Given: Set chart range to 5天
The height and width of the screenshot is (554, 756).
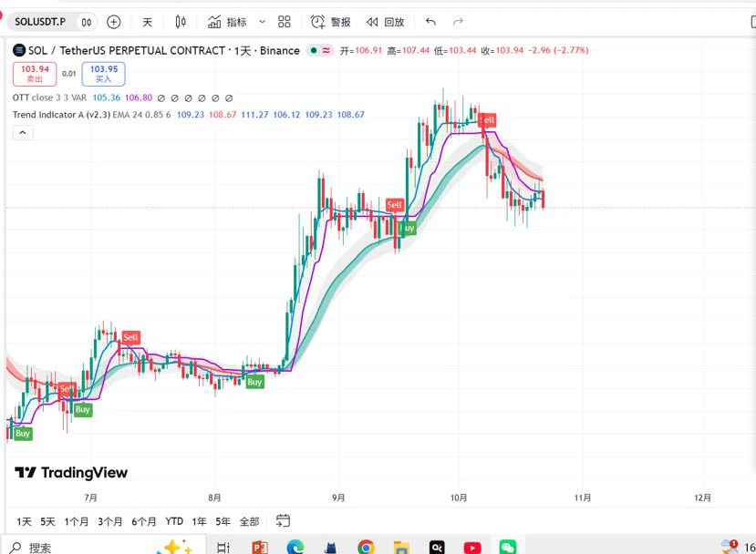Looking at the screenshot, I should pos(47,521).
